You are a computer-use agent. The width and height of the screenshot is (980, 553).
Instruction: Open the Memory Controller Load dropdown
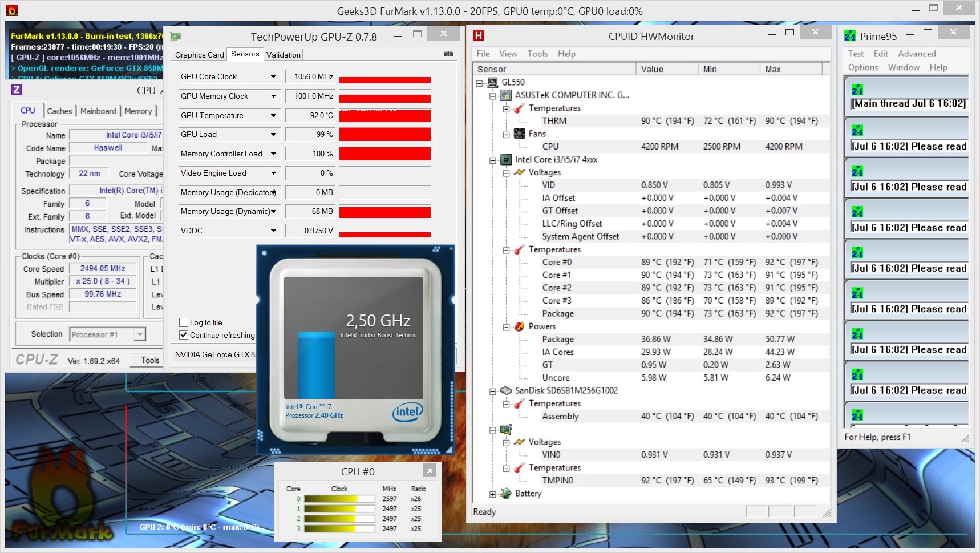tap(274, 154)
